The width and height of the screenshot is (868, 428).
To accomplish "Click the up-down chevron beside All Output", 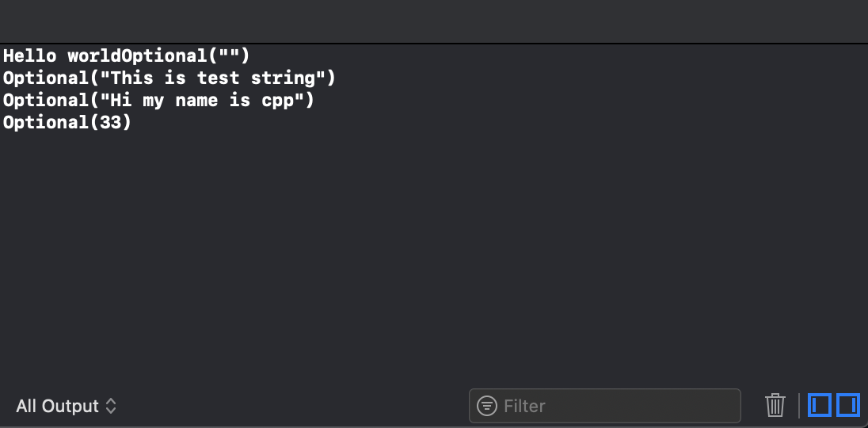I will click(x=111, y=406).
